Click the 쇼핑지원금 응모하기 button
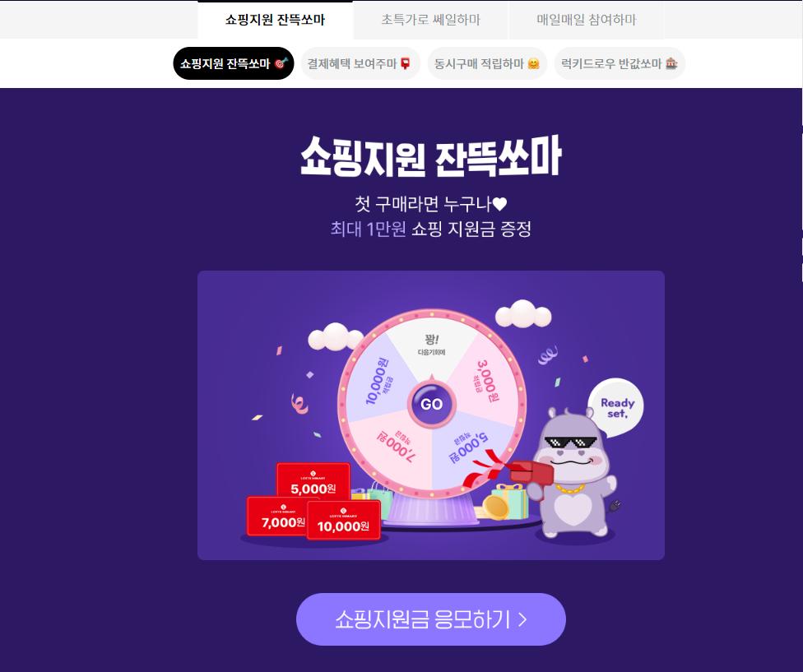803x672 pixels. 430,619
